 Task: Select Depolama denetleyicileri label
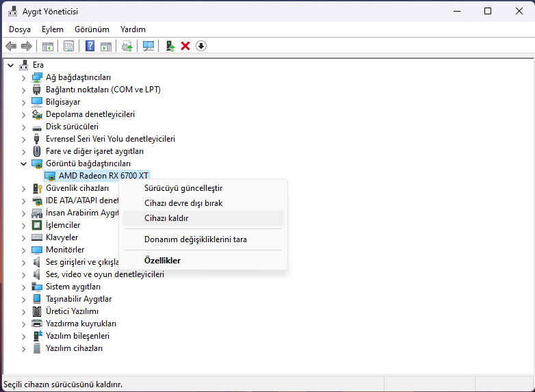point(90,114)
